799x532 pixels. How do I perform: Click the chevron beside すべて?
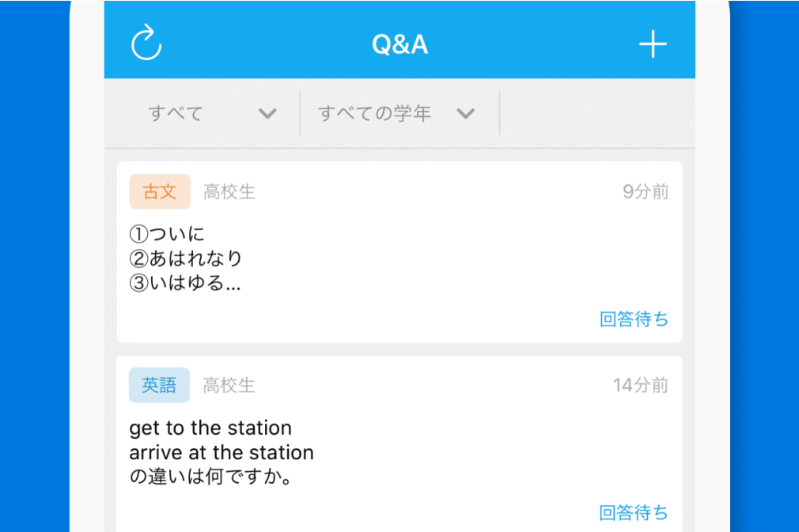click(x=267, y=114)
